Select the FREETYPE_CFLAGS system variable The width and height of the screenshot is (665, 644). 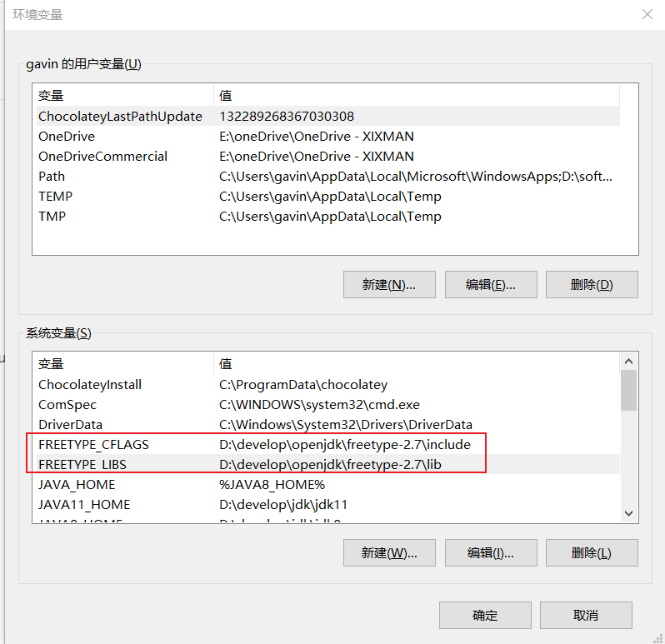point(93,445)
